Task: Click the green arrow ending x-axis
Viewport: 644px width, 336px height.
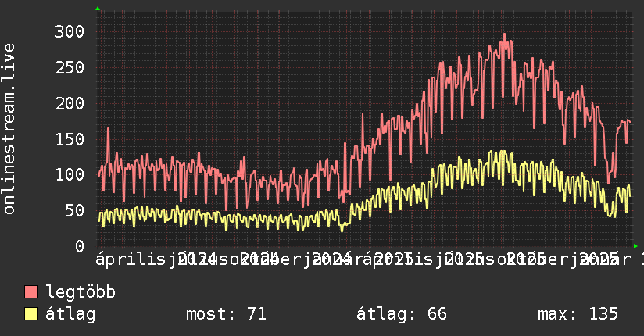Action: click(x=635, y=246)
